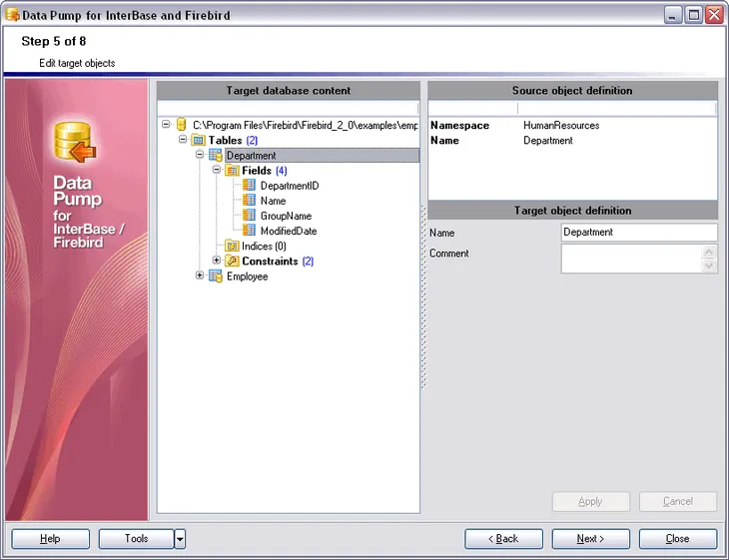Click the GroupName field icon
Screen dimensions: 729x560
pyautogui.click(x=249, y=216)
